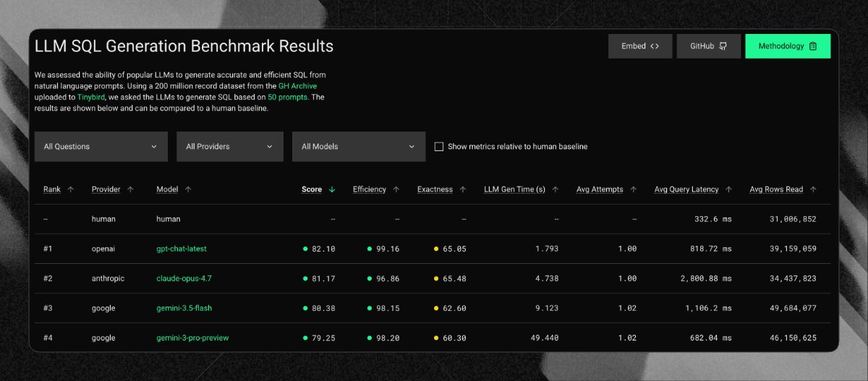Open the gpt-chat-latest model link
This screenshot has height=381, width=868.
click(x=182, y=249)
